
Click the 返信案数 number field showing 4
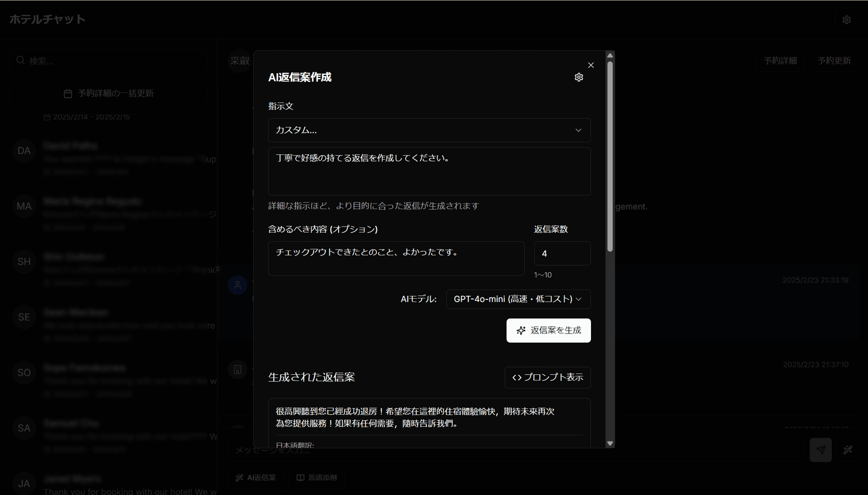(562, 253)
